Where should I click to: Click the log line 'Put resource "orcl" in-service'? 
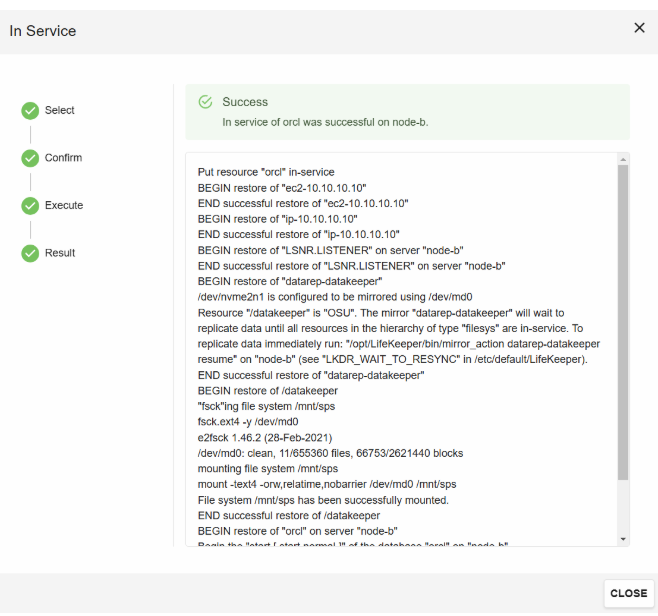coord(266,172)
